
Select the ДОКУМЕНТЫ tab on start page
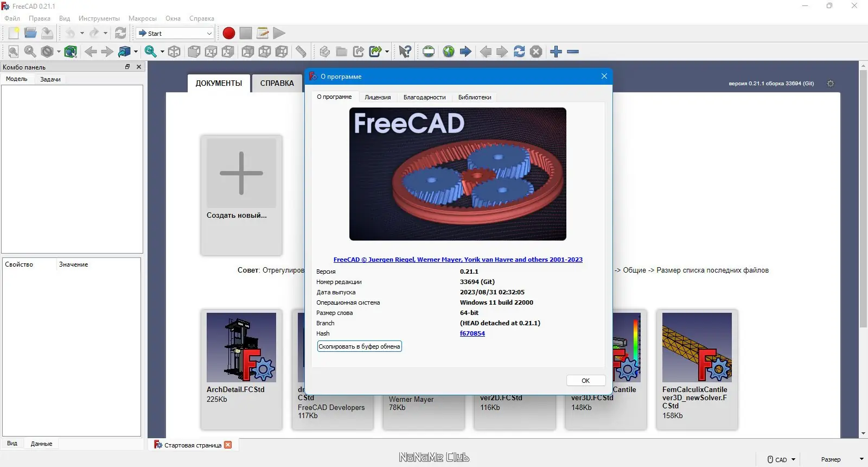[x=219, y=83]
